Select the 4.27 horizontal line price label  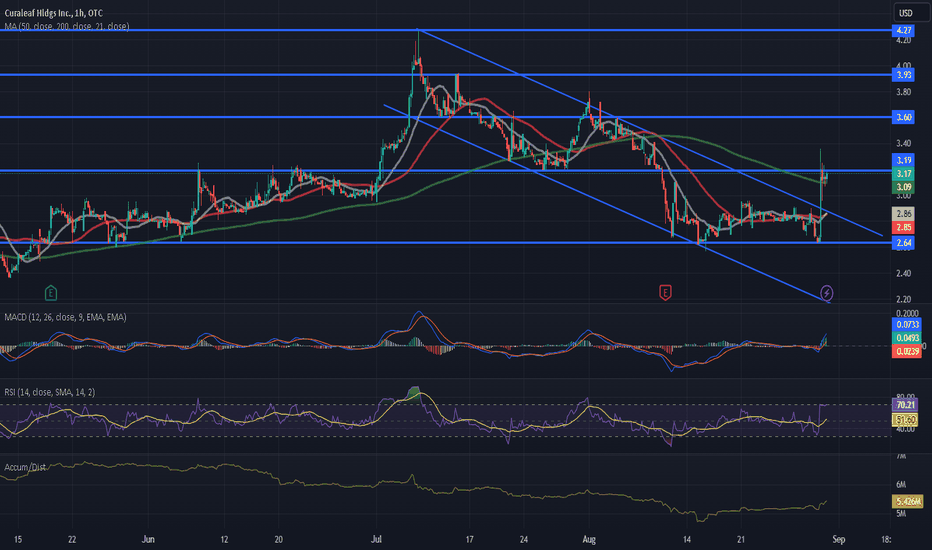tap(903, 30)
